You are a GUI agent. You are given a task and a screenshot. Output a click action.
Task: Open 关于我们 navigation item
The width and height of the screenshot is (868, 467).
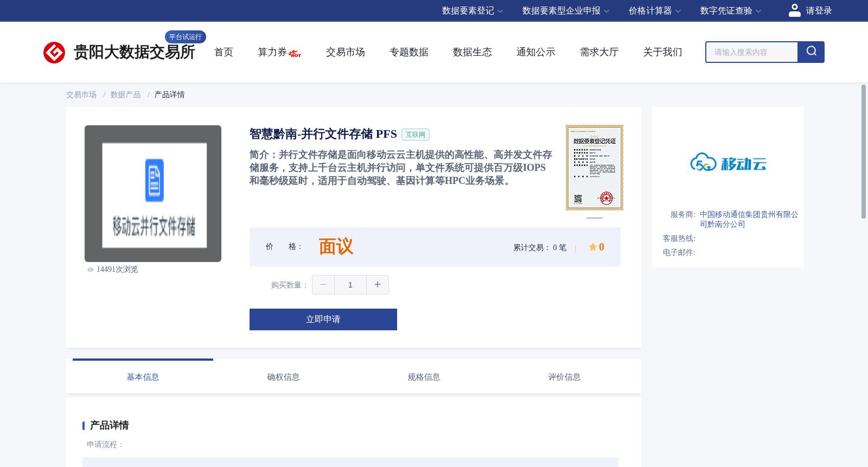pos(663,52)
